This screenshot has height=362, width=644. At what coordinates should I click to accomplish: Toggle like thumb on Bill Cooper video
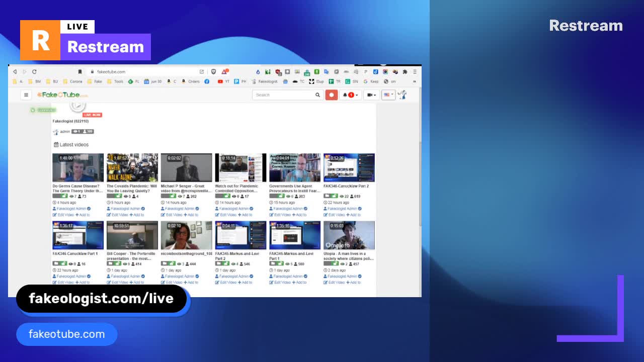[x=118, y=263]
